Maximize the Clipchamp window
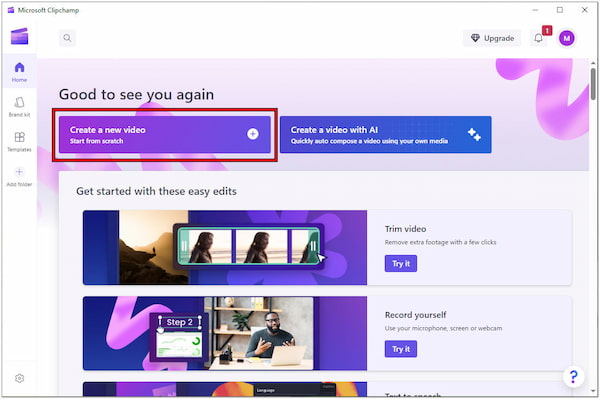The height and width of the screenshot is (399, 600). [560, 10]
